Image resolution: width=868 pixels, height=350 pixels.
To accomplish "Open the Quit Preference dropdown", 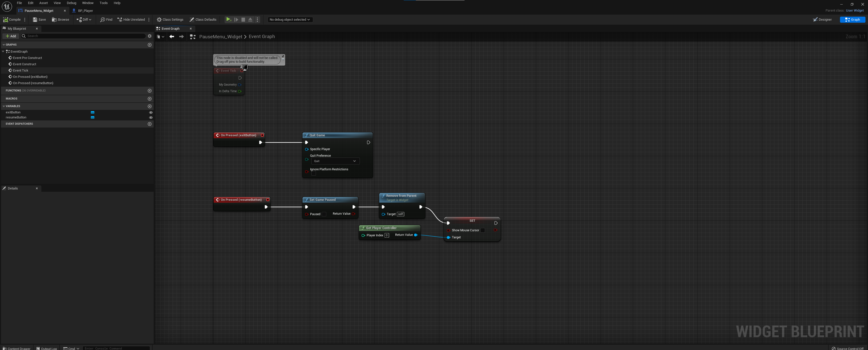I will point(335,161).
